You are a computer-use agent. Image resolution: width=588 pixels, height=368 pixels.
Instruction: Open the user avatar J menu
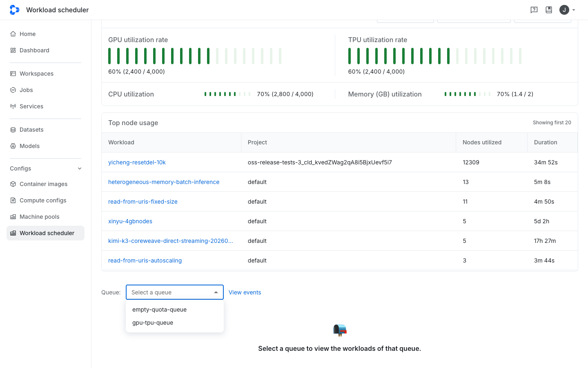click(564, 10)
